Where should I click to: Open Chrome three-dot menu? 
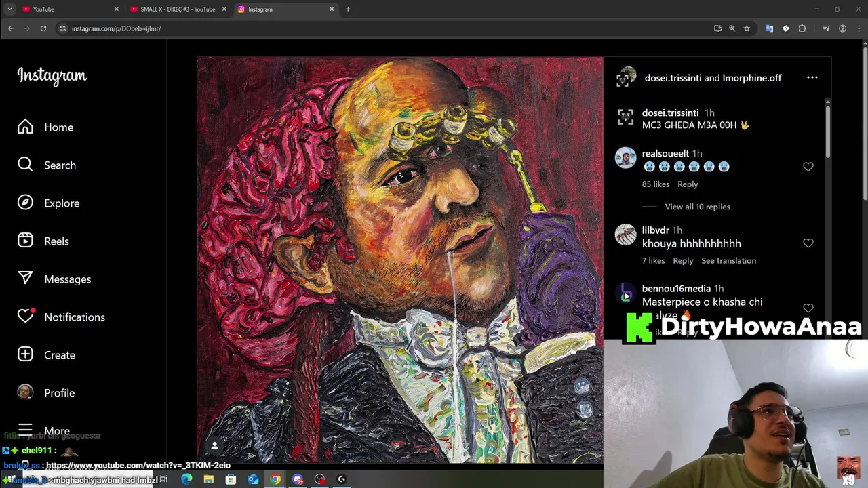point(859,28)
